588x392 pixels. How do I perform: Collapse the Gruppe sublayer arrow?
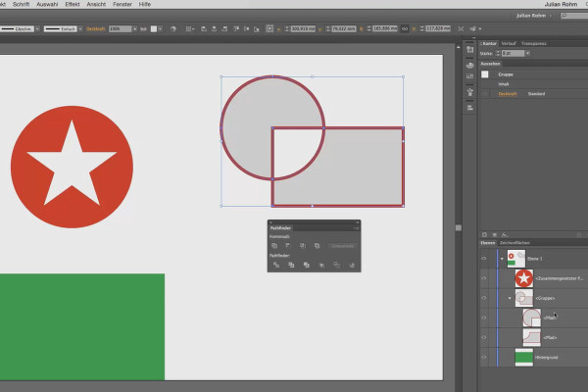pyautogui.click(x=510, y=298)
